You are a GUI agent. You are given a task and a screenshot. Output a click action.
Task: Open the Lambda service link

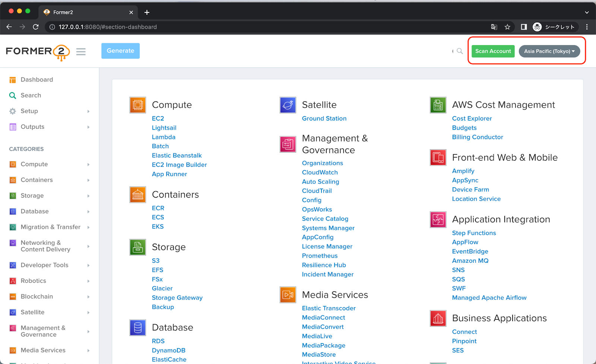[x=164, y=137]
